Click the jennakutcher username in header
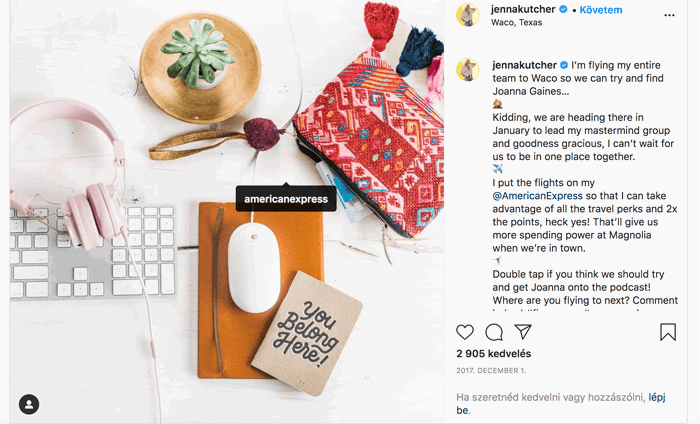700x424 pixels. point(523,9)
